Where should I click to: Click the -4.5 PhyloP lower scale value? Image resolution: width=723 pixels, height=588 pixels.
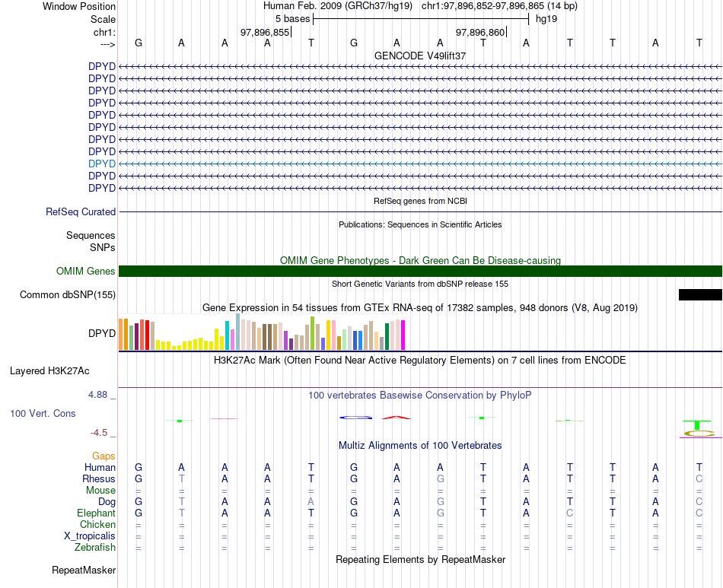pyautogui.click(x=99, y=433)
